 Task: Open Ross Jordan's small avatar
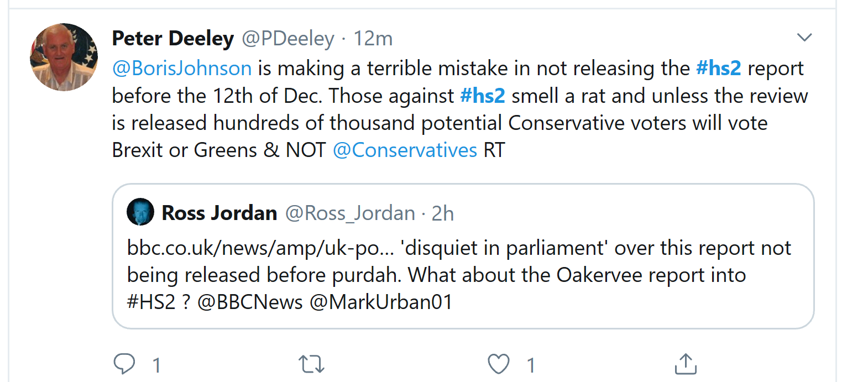coord(140,212)
